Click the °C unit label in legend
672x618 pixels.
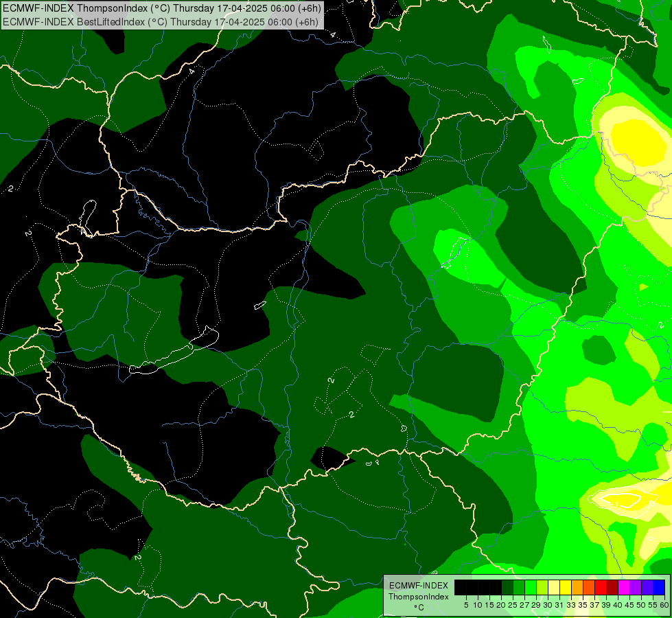point(419,607)
